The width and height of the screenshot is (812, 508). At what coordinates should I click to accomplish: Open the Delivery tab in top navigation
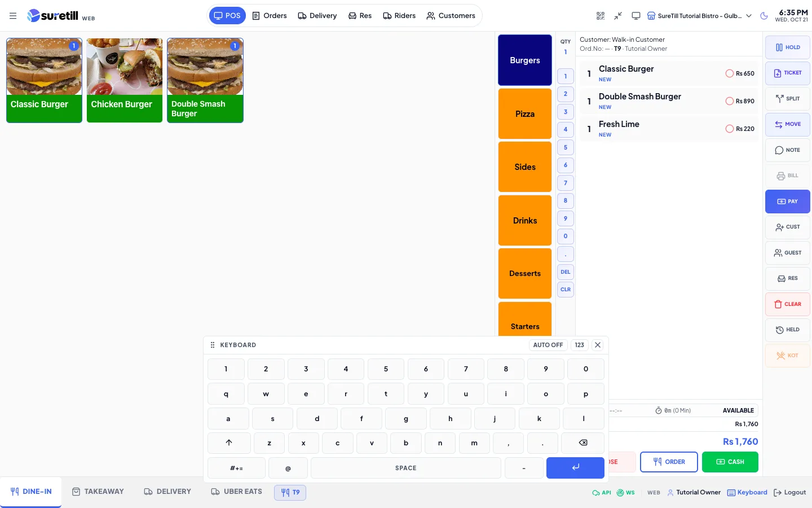tap(317, 16)
